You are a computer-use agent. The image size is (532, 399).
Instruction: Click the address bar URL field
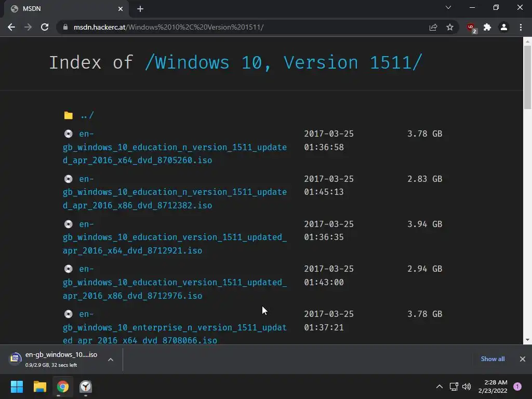244,27
